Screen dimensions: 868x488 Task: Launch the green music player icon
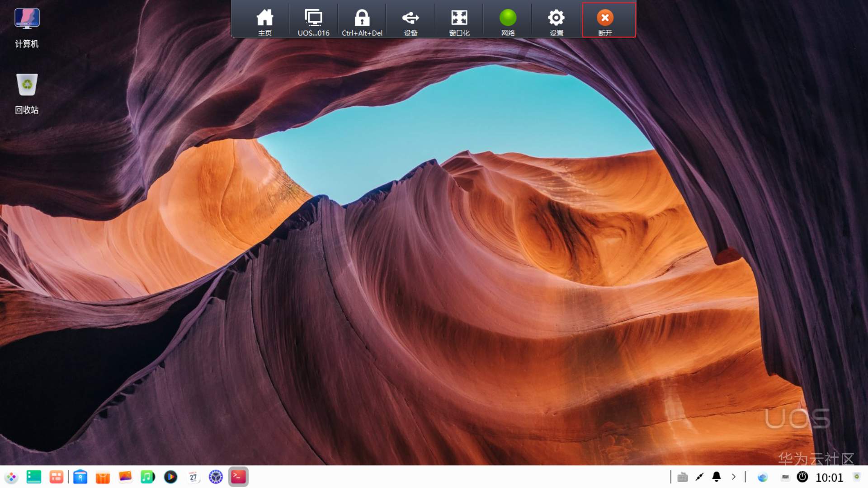tap(147, 477)
